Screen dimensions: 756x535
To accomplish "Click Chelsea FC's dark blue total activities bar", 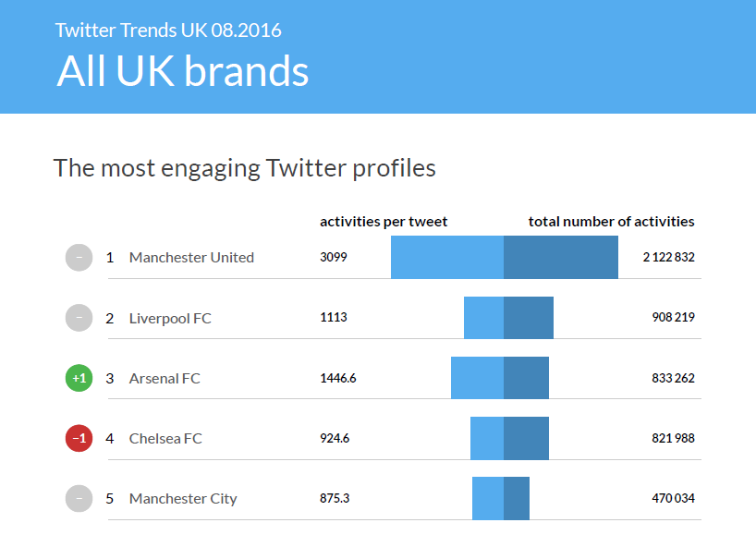I will click(526, 438).
